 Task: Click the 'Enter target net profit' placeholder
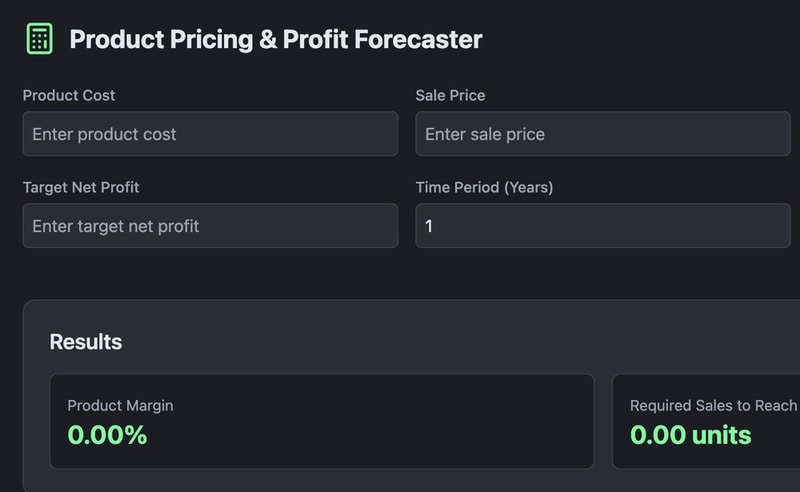(x=116, y=226)
